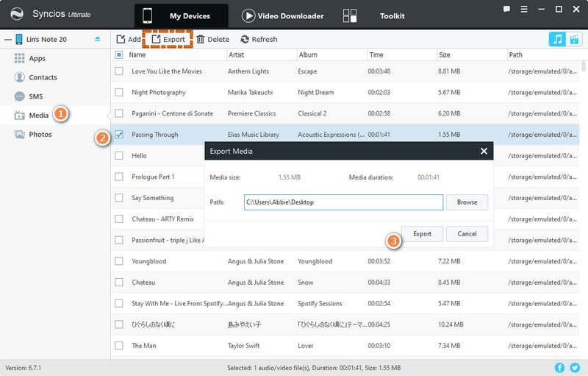Sort by Size column header

445,54
